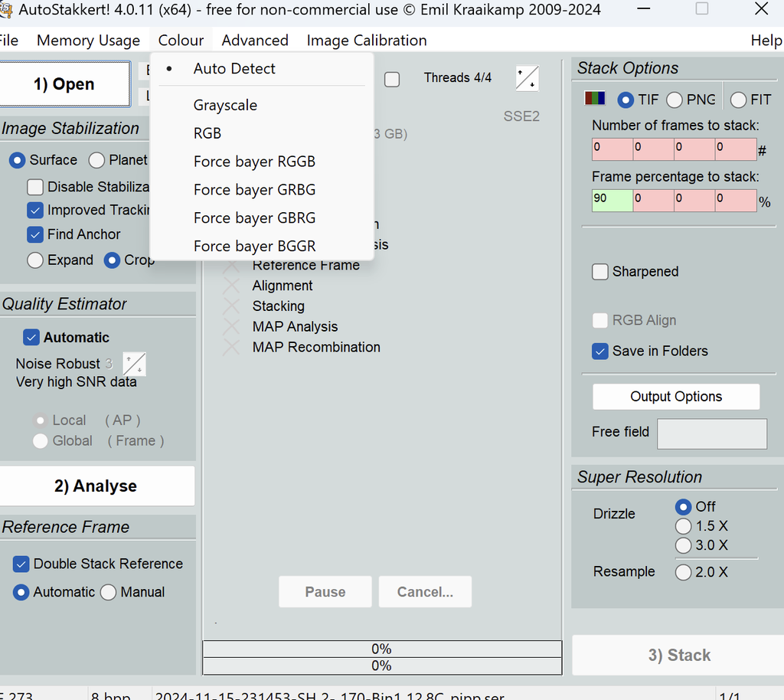Image resolution: width=784 pixels, height=700 pixels.
Task: Toggle Automatic quality estimator checkbox
Action: click(31, 338)
